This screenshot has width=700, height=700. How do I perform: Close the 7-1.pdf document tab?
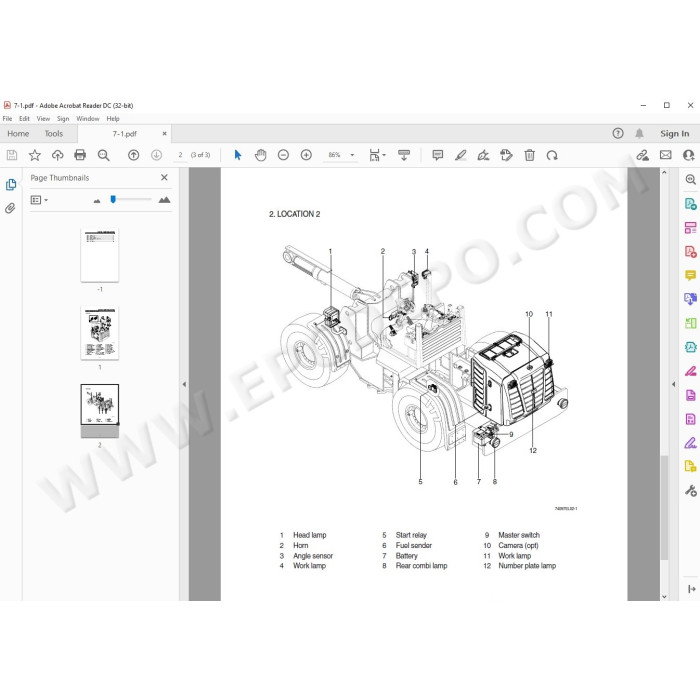[x=164, y=133]
